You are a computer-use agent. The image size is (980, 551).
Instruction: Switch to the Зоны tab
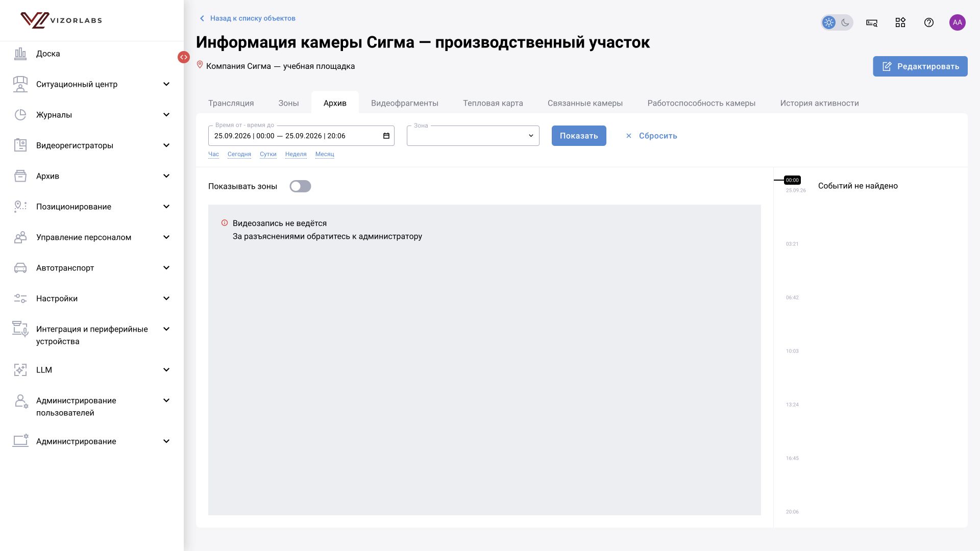tap(288, 103)
